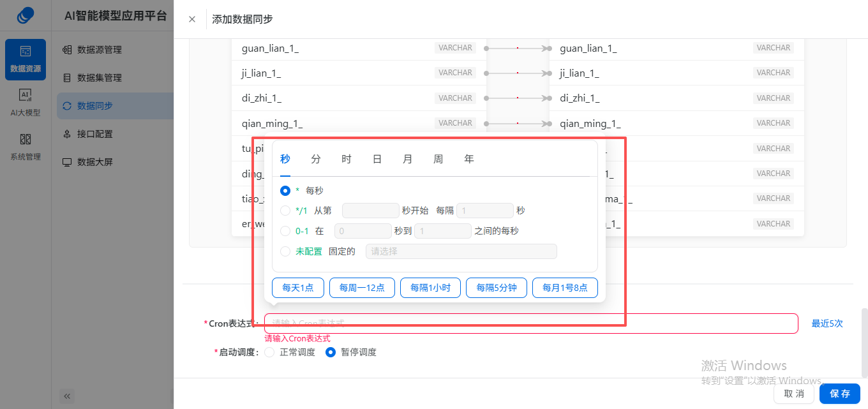Click the 每隔 interval seconds input
This screenshot has width=868, height=409.
(485, 211)
